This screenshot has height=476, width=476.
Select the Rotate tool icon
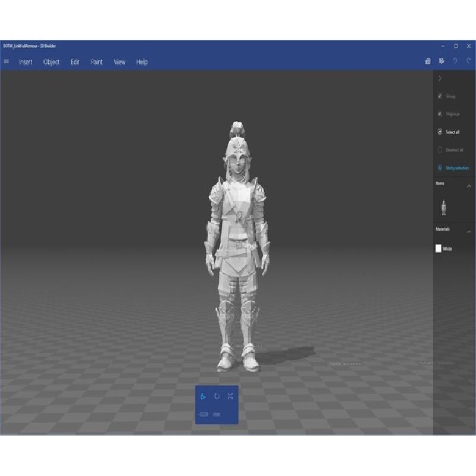tap(217, 396)
